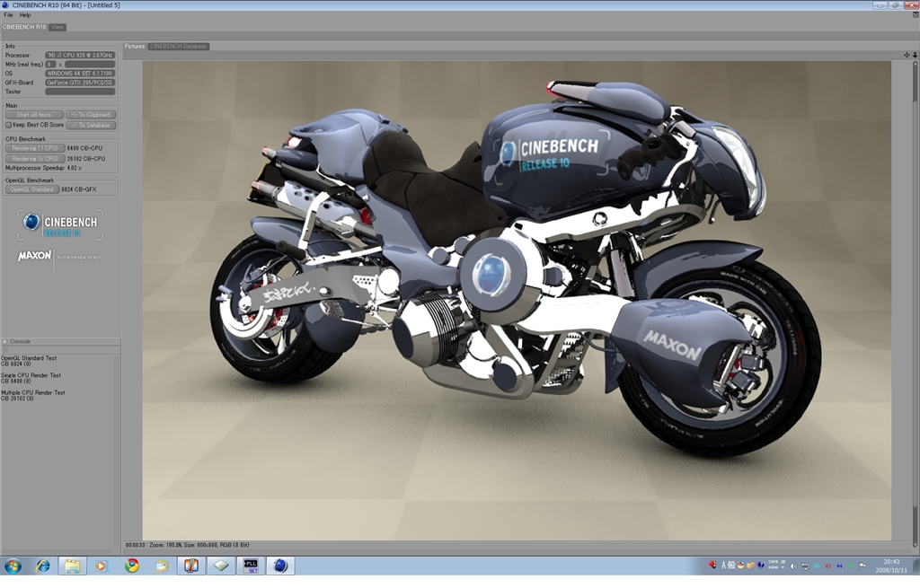Open the clock showing 20:43
Screen dimensions: 920x588
[x=891, y=566]
